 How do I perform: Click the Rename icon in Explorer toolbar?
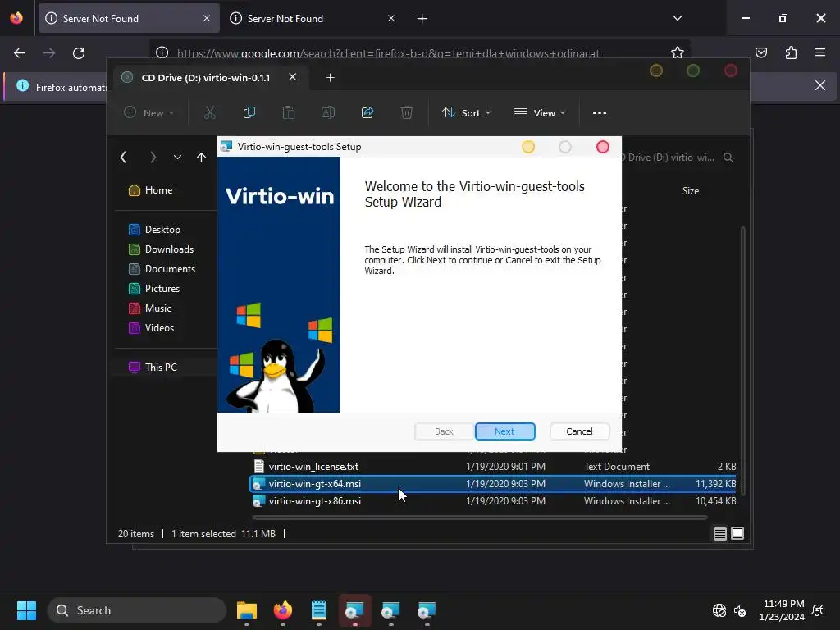pos(328,112)
